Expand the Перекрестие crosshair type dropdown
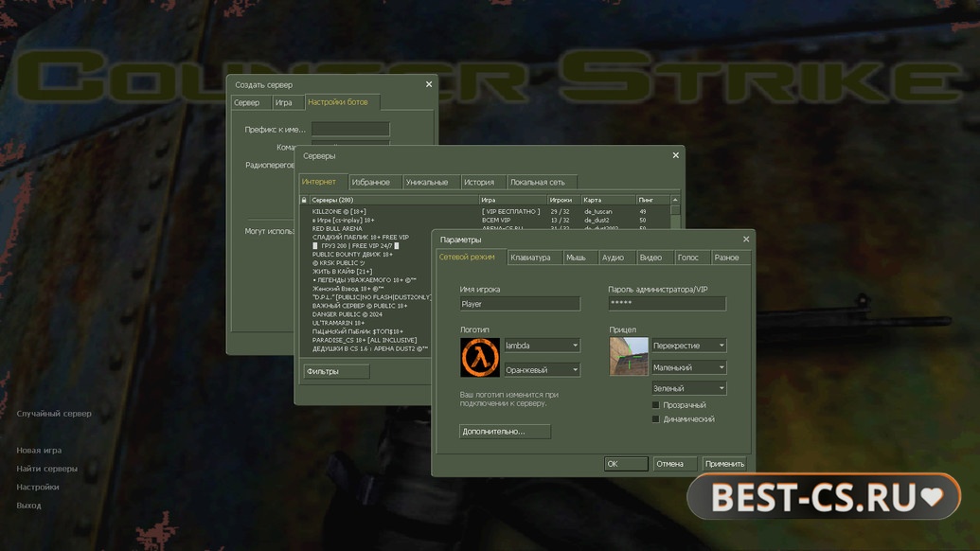This screenshot has height=551, width=980. [688, 346]
